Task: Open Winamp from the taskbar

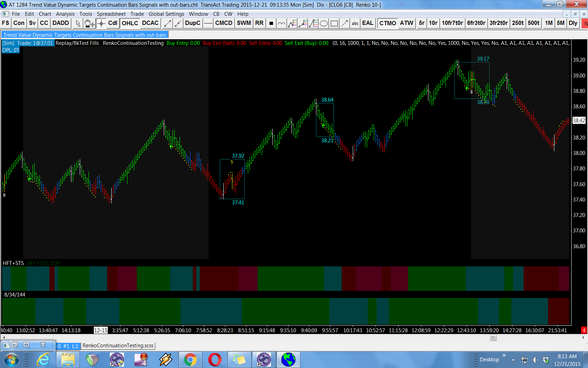Action: (x=166, y=360)
